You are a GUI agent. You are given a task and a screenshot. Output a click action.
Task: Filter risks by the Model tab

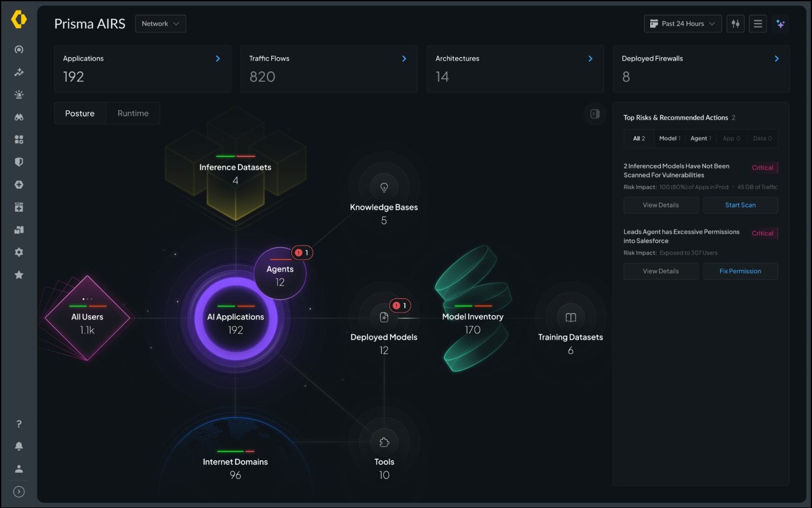point(669,138)
